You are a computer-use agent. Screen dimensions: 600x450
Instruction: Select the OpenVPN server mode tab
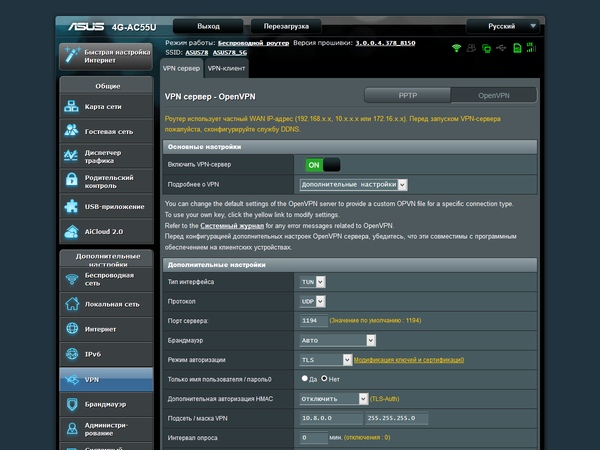[x=494, y=95]
